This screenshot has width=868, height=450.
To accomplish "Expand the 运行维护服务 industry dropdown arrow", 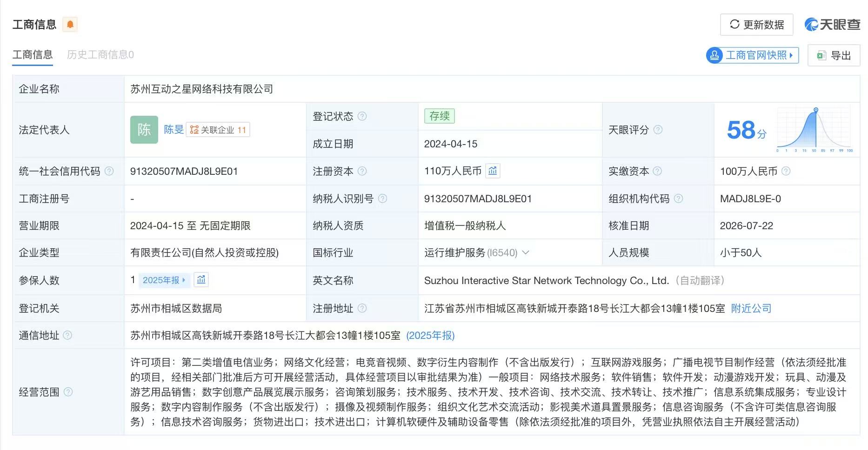I will [x=526, y=252].
